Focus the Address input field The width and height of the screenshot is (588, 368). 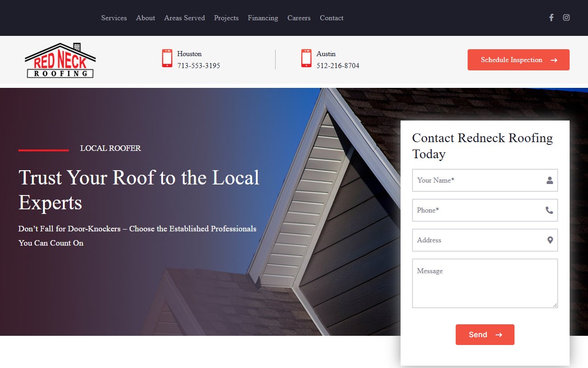(485, 240)
